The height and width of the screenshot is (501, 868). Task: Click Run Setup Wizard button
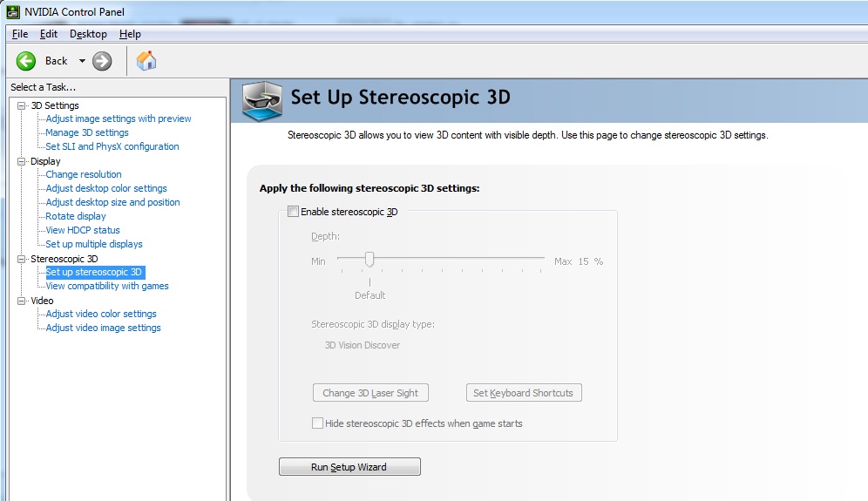point(349,467)
